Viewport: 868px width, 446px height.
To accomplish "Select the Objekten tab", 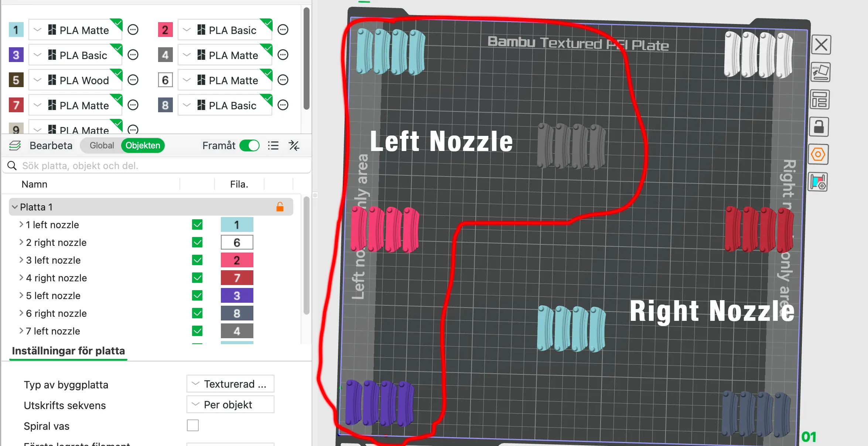I will click(143, 146).
